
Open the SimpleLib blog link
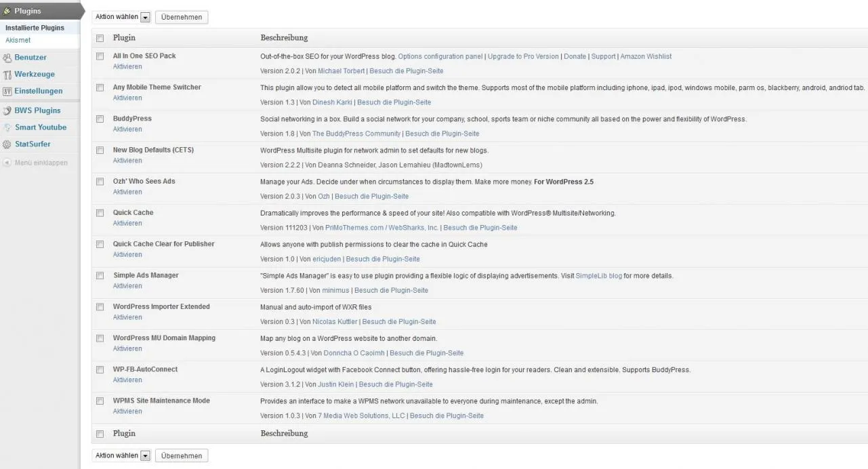599,276
